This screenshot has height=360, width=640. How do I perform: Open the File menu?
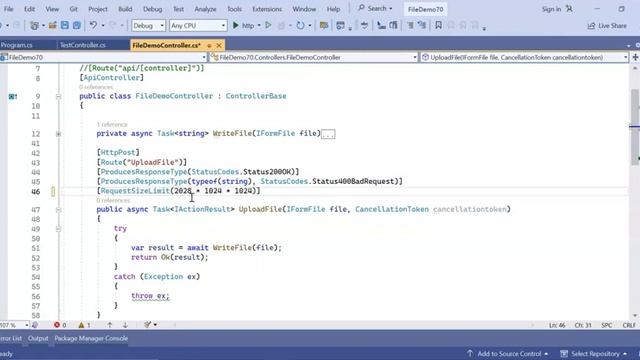[8, 9]
